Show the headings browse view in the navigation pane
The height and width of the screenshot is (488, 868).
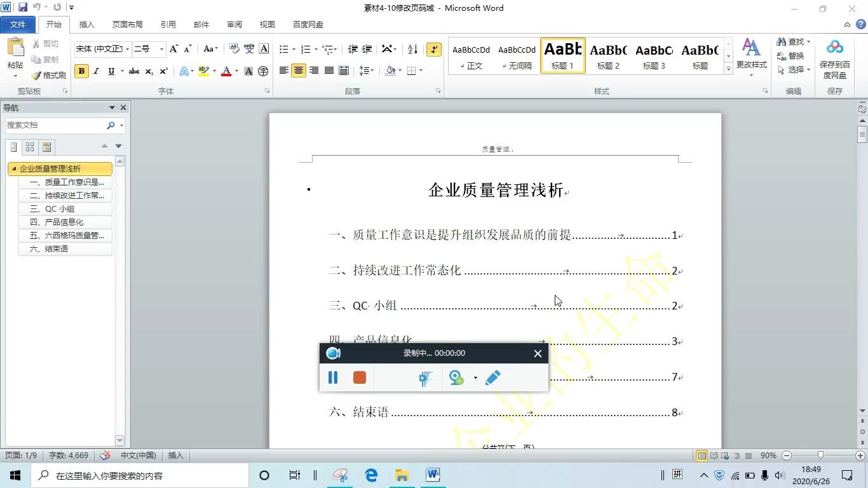(13, 147)
